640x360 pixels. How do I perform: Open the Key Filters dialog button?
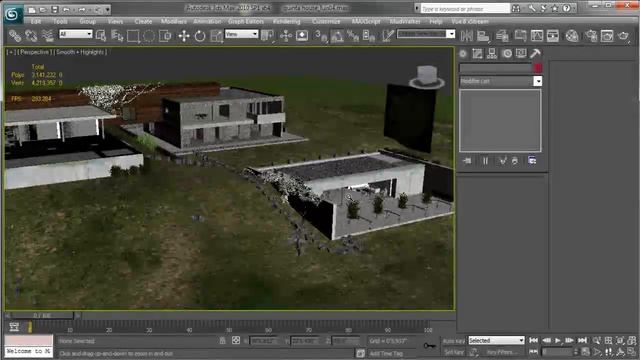502,352
